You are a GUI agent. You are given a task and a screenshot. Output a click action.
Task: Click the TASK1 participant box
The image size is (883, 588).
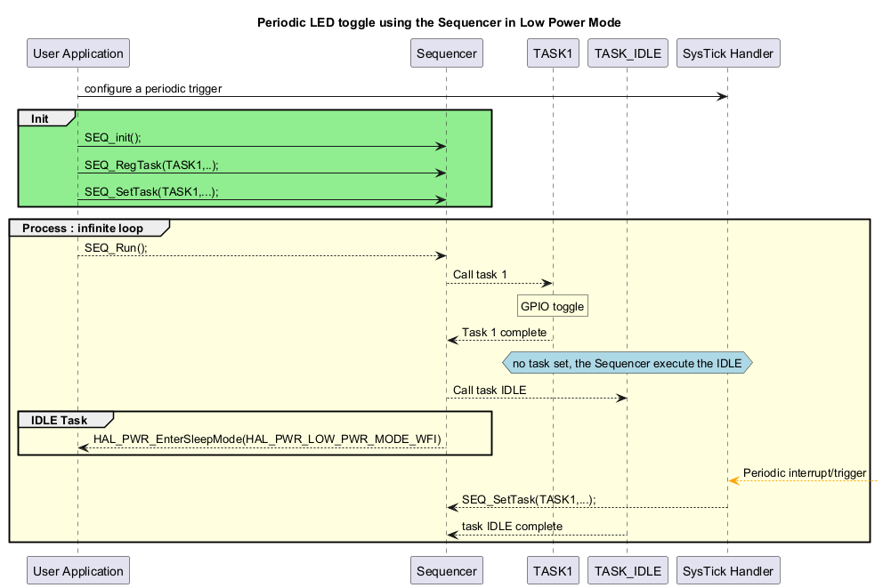pos(552,52)
